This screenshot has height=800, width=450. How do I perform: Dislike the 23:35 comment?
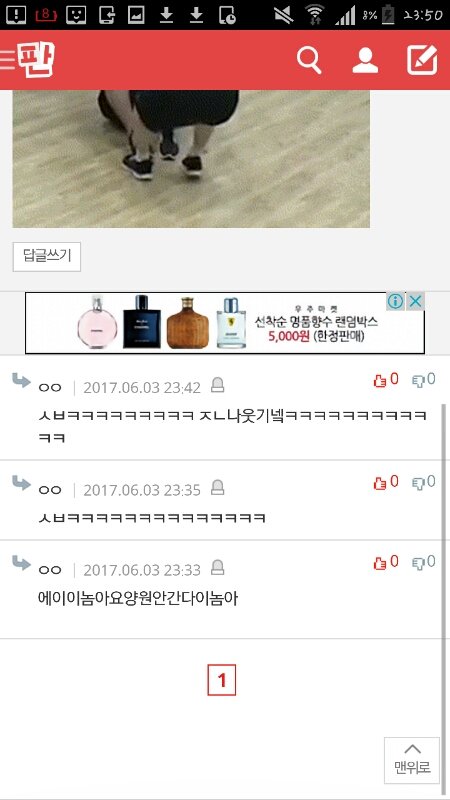tap(424, 482)
